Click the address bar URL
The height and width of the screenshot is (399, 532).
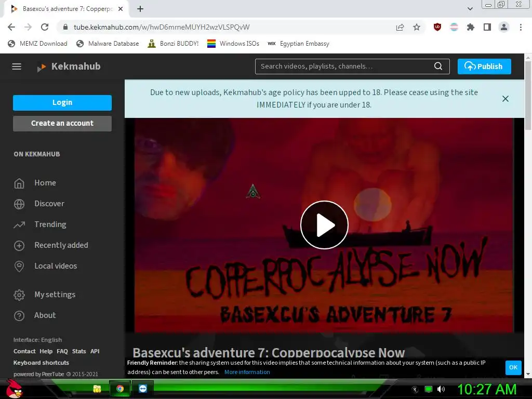162,27
